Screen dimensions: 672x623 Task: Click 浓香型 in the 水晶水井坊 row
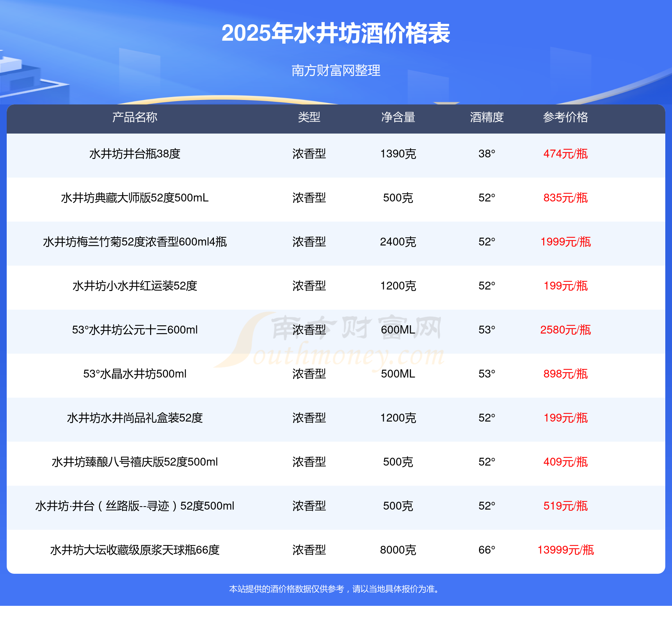tap(309, 374)
